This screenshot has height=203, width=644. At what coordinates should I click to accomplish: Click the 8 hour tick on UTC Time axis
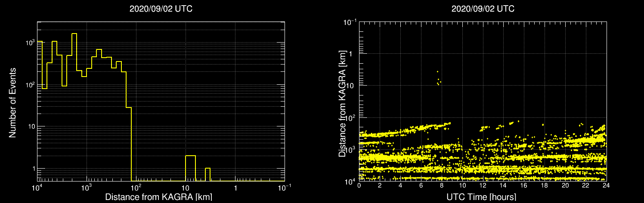[x=442, y=185]
